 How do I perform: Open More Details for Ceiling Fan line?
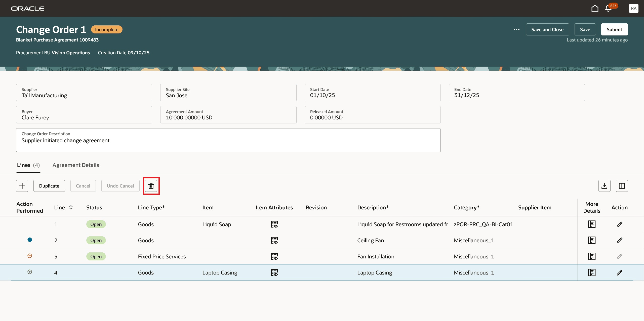pos(591,240)
